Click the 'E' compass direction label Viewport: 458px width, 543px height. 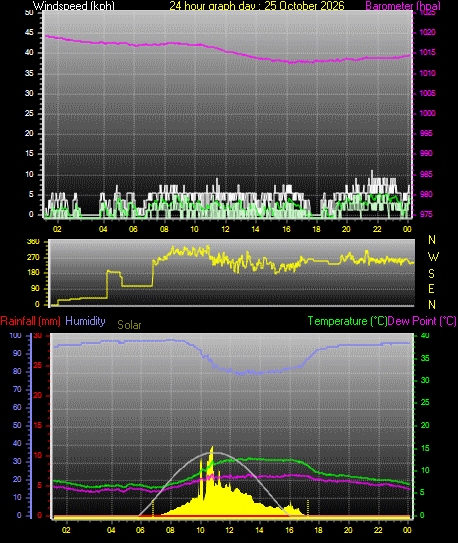pyautogui.click(x=431, y=288)
